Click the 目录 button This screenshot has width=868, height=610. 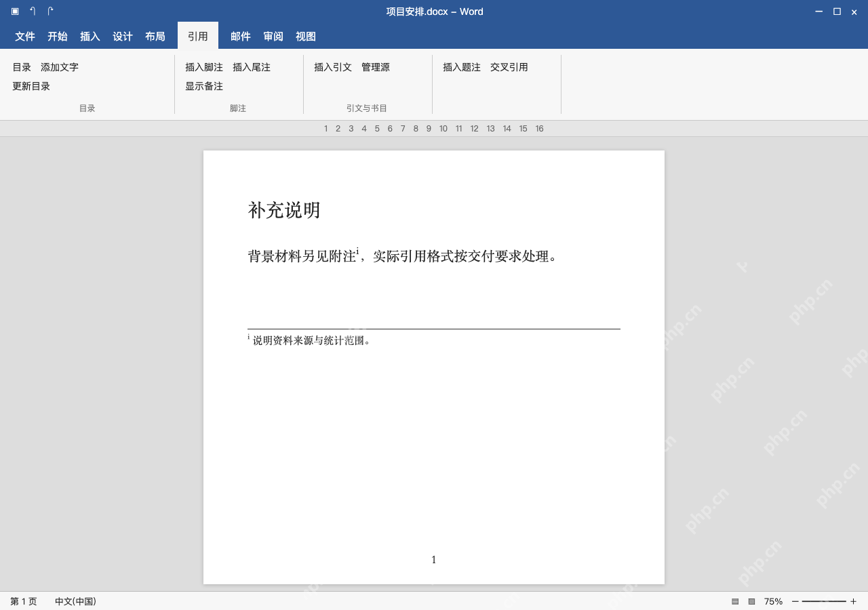tap(22, 67)
